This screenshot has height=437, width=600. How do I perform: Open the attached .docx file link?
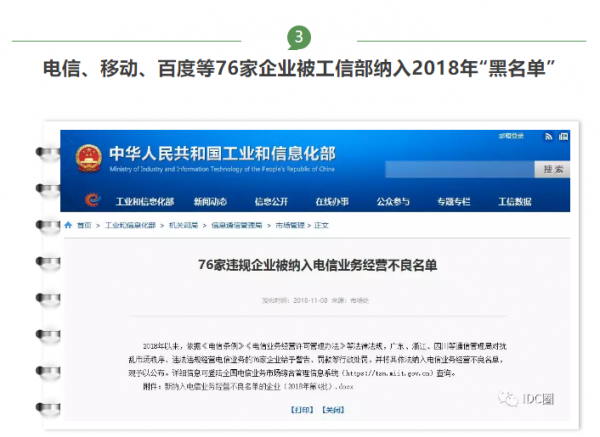259,386
